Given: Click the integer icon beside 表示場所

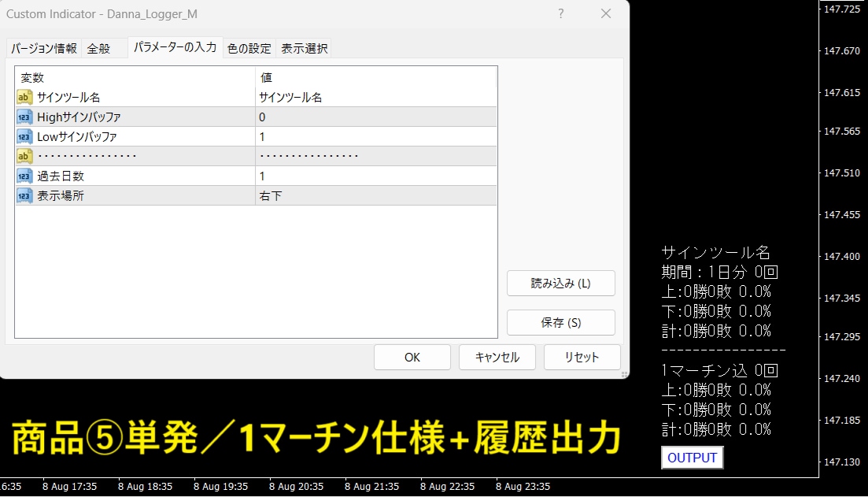Looking at the screenshot, I should tap(24, 195).
